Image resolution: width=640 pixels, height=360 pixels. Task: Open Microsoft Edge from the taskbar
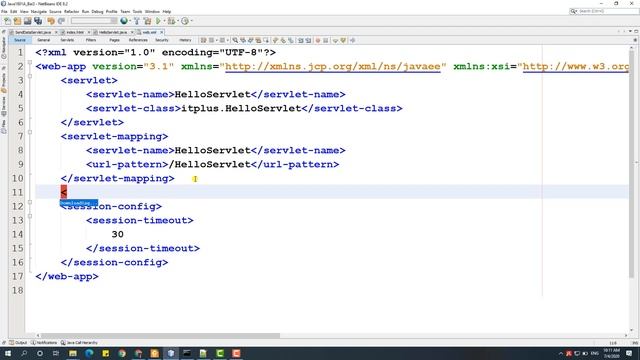(89, 353)
